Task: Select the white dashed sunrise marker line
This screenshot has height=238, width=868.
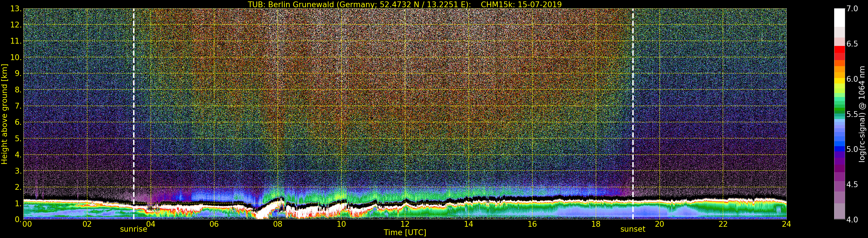Action: 134,114
